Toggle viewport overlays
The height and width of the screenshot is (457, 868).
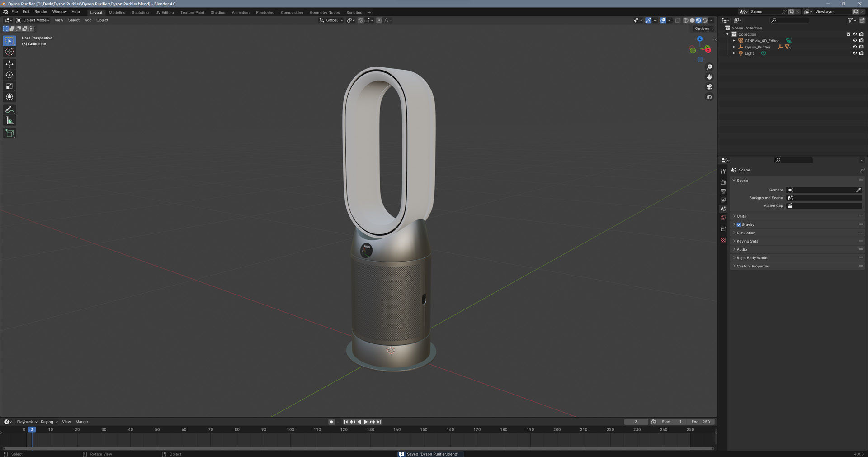tap(663, 20)
